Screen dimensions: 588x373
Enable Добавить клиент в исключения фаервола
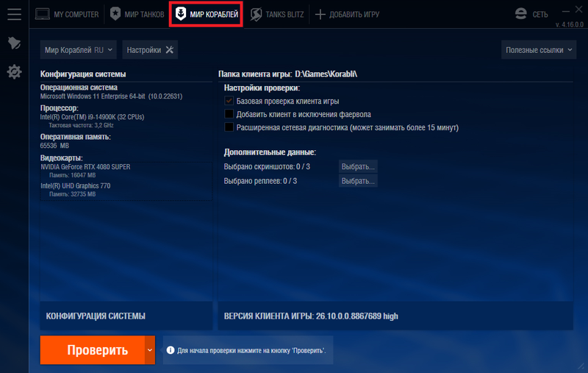(229, 114)
